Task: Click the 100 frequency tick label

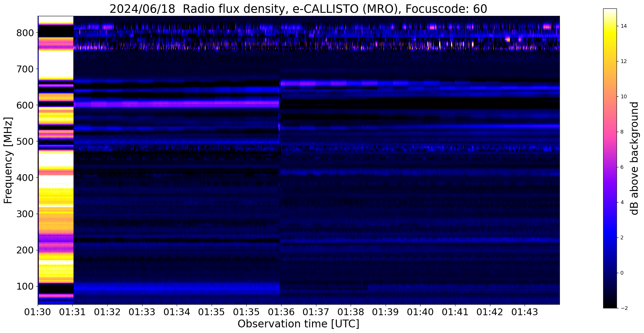Action: [x=25, y=286]
